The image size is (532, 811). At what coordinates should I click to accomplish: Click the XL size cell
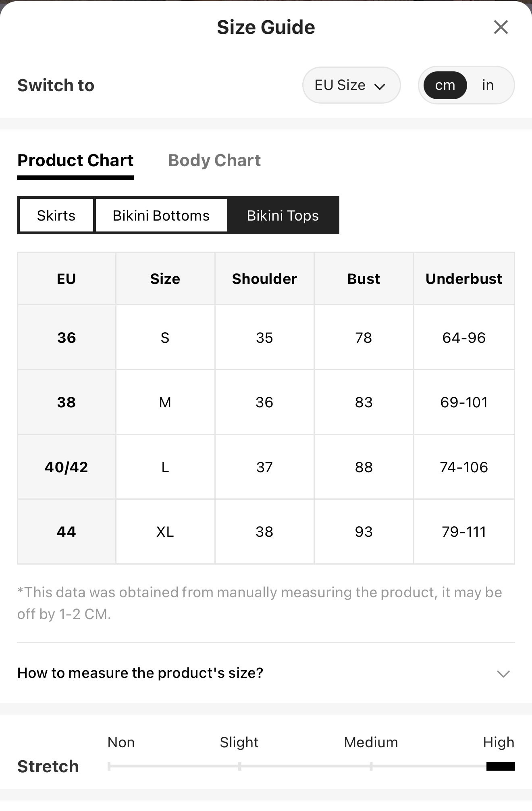[x=165, y=532]
